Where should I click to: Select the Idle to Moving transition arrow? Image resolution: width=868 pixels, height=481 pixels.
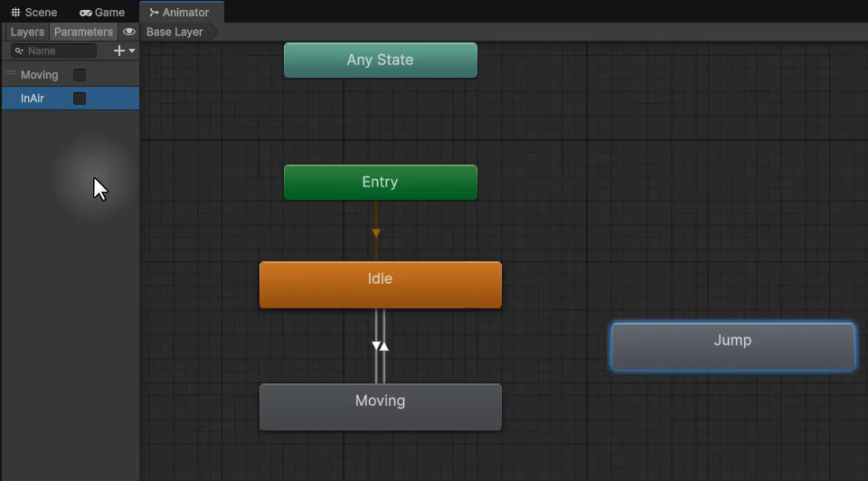(x=376, y=346)
